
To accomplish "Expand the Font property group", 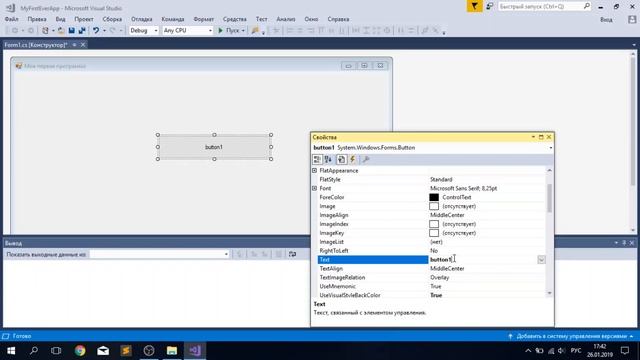I will pyautogui.click(x=315, y=189).
